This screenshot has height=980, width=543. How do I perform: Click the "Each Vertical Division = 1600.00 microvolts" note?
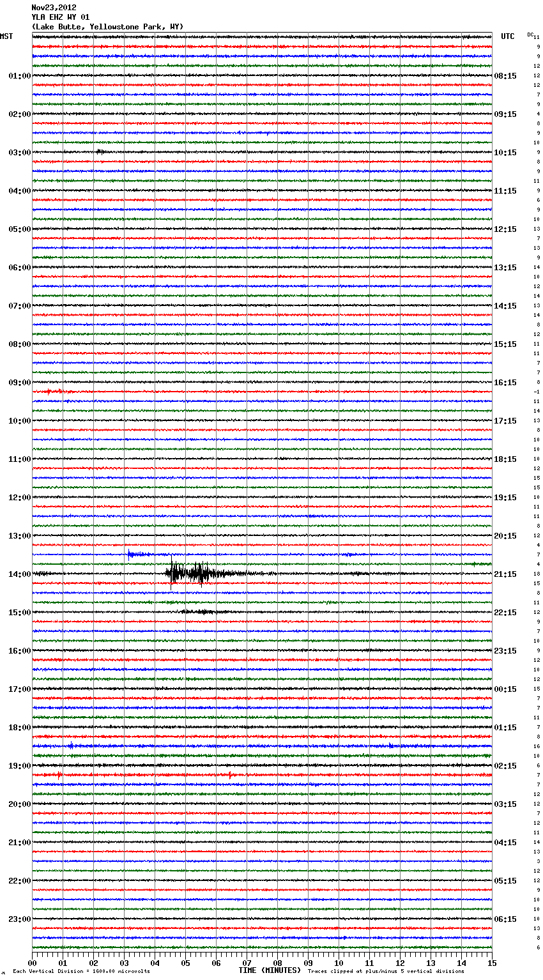[x=81, y=972]
